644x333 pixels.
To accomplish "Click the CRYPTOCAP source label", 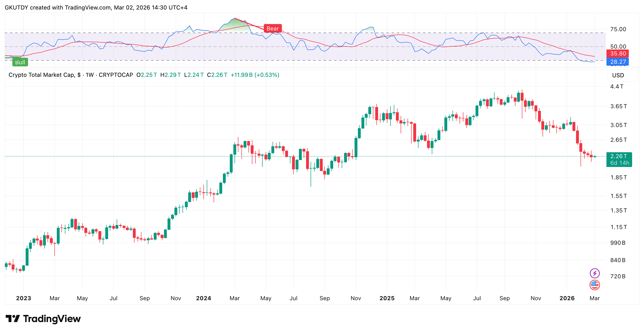I will pyautogui.click(x=116, y=75).
